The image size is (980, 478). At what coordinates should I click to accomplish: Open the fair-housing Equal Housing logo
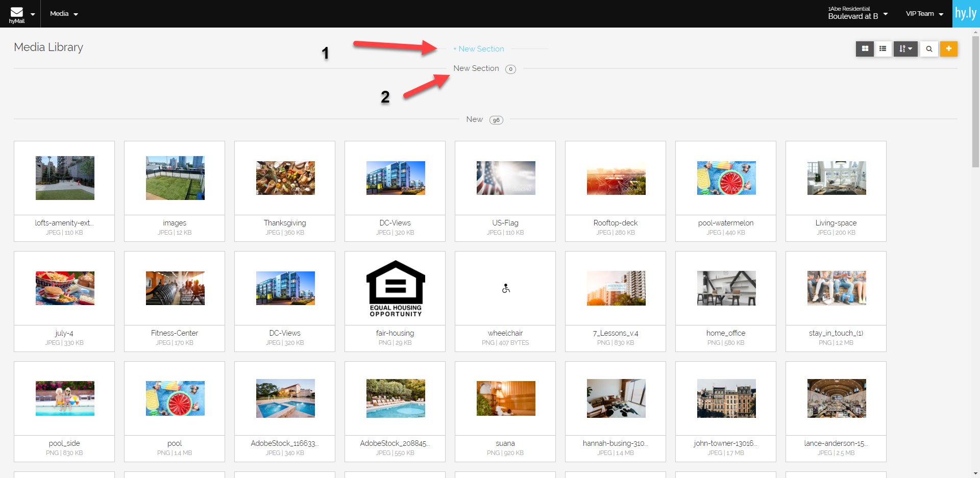pos(396,288)
